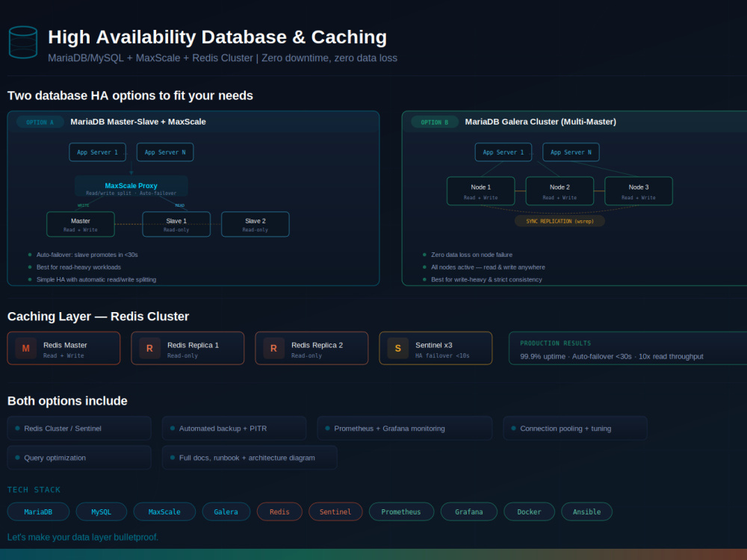Click the database cylinder icon in header

tap(23, 43)
